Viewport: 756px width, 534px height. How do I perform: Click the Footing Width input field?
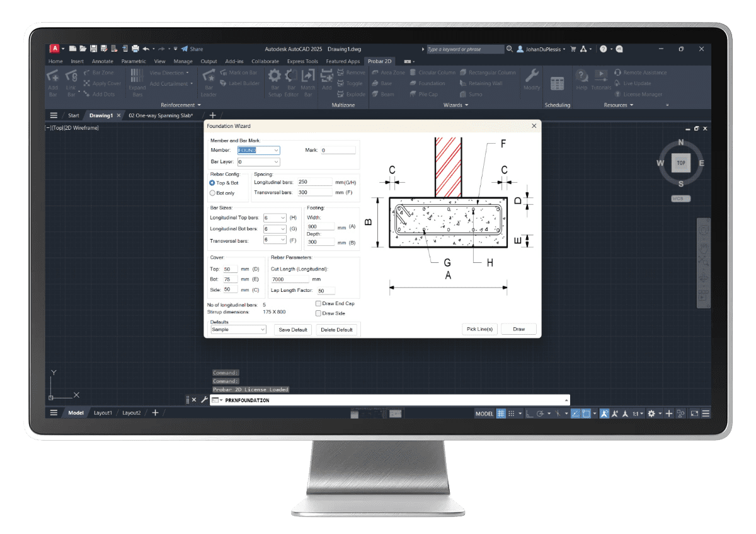pos(320,226)
